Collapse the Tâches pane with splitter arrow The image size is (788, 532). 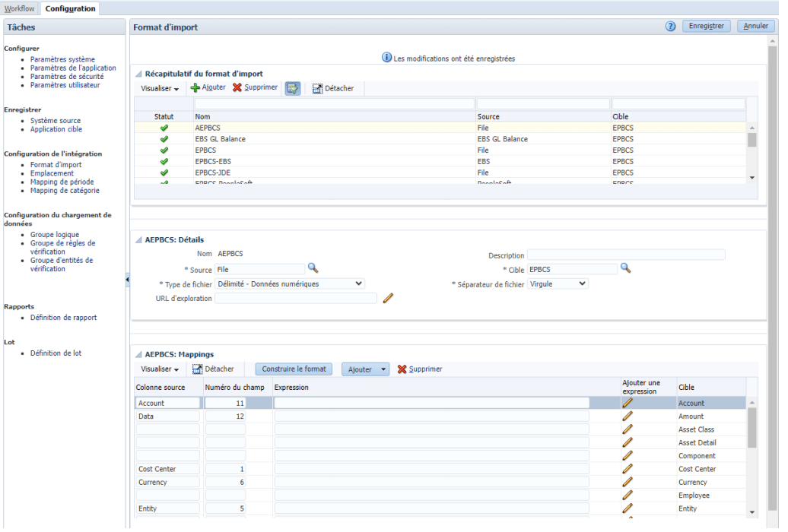point(128,280)
